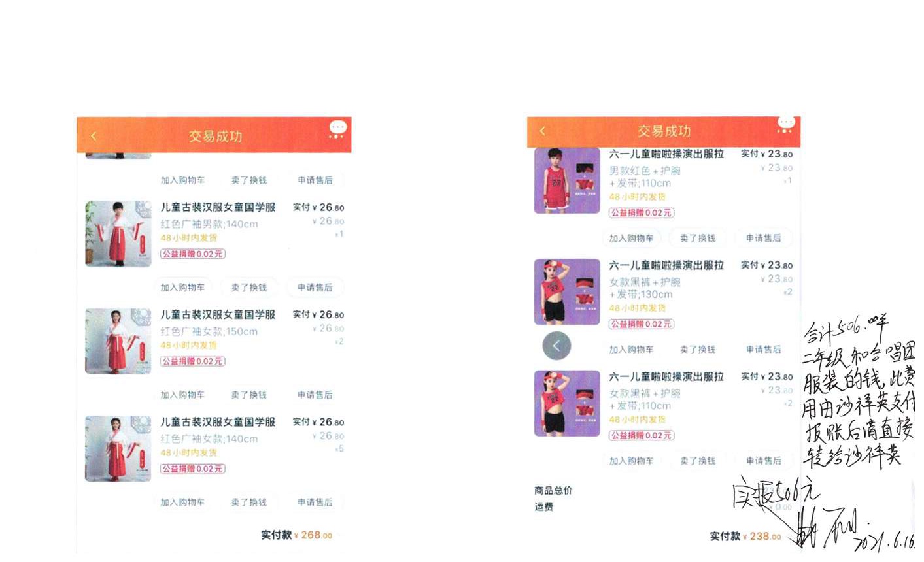Tap back arrow in left order header
Screen dimensions: 924x562
94,136
